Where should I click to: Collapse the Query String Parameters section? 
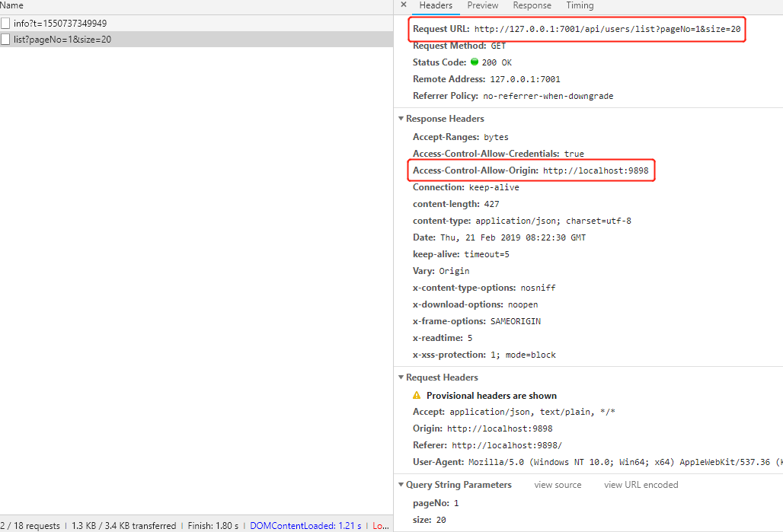click(401, 485)
